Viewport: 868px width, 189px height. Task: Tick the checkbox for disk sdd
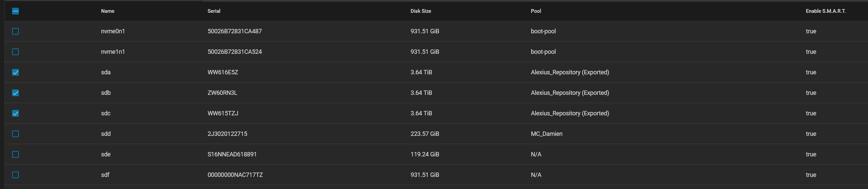click(x=15, y=134)
